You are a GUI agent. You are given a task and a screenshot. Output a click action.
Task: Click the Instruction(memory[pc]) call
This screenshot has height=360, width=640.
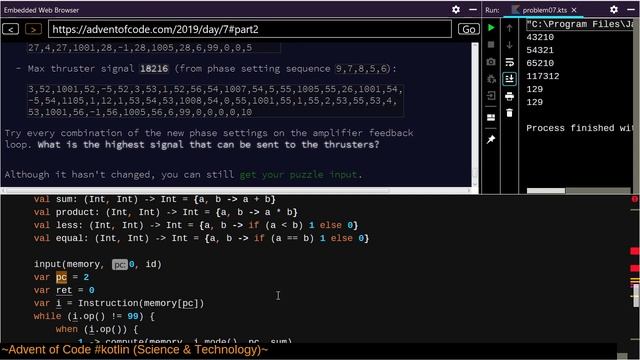pyautogui.click(x=141, y=303)
